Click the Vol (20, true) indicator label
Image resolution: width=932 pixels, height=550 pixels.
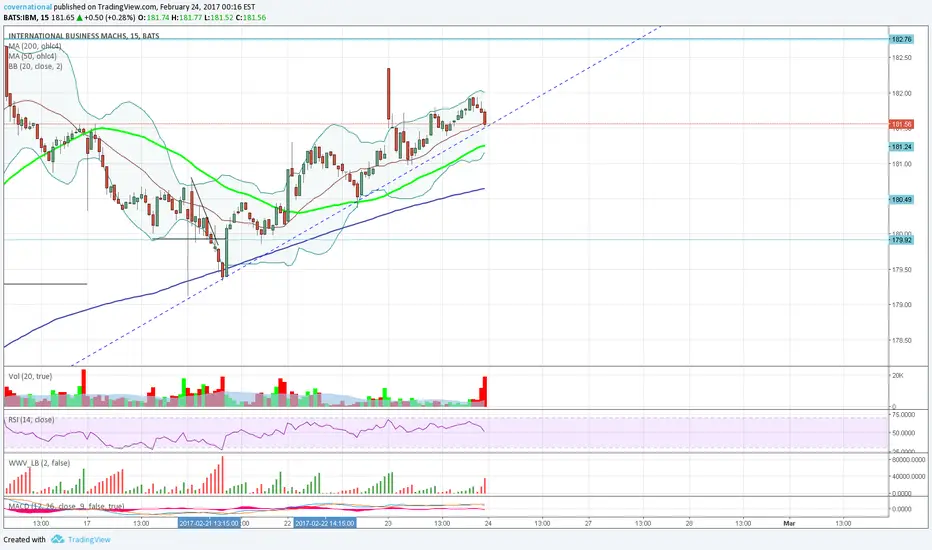click(x=30, y=376)
